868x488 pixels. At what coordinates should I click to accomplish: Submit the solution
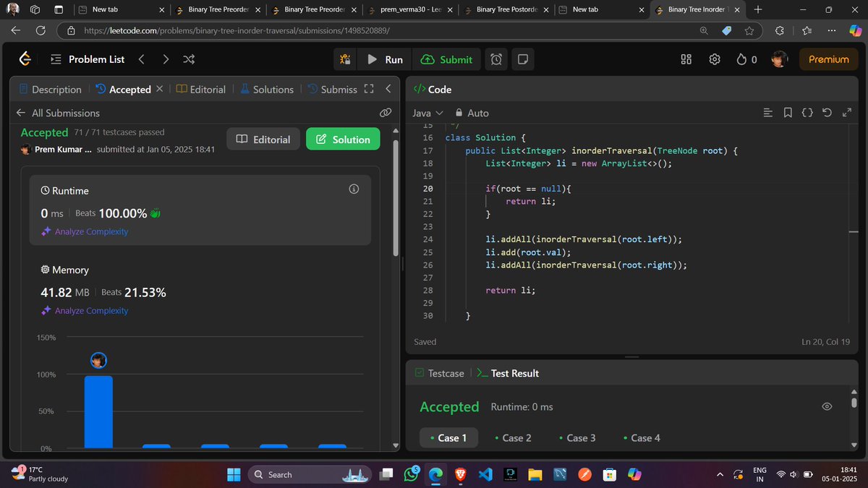[x=447, y=59]
